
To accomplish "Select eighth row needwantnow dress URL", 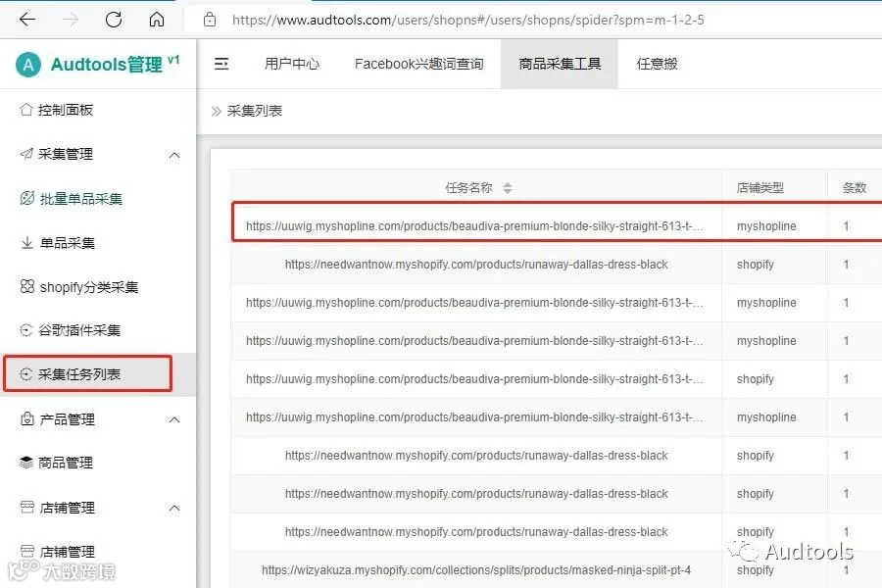I will point(476,494).
